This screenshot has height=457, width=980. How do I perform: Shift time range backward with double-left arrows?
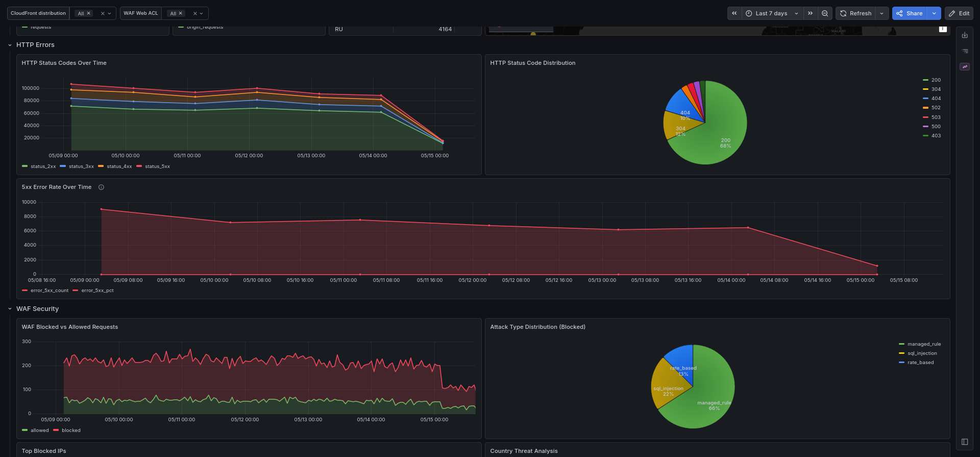[x=734, y=13]
